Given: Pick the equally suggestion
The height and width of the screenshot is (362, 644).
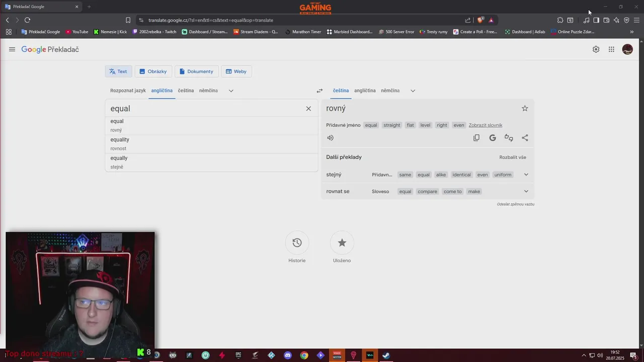Looking at the screenshot, I should (x=211, y=162).
